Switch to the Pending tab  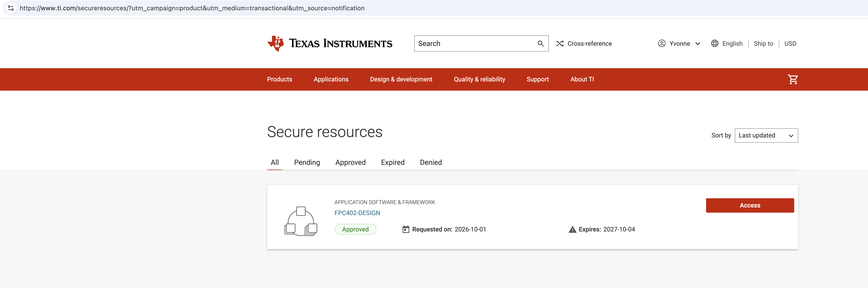click(307, 162)
